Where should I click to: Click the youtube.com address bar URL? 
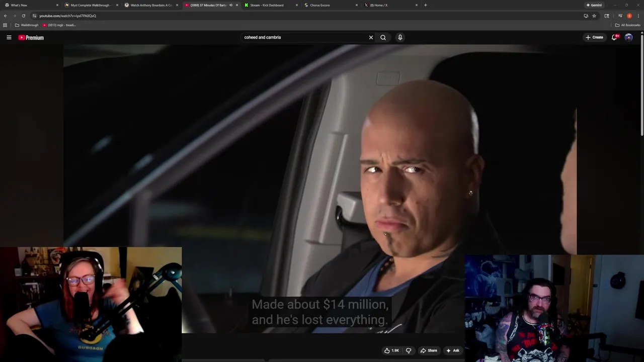pyautogui.click(x=67, y=16)
